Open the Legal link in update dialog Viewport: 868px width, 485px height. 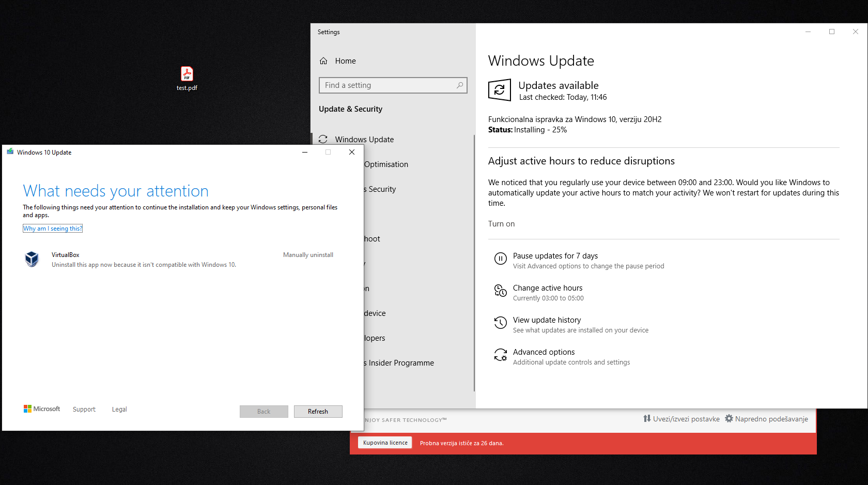119,410
